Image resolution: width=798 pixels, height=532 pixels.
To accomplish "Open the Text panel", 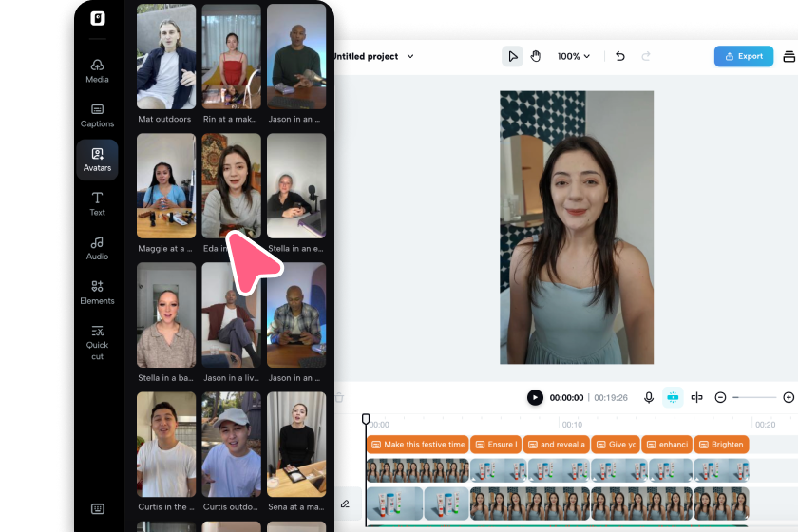I will [x=97, y=204].
